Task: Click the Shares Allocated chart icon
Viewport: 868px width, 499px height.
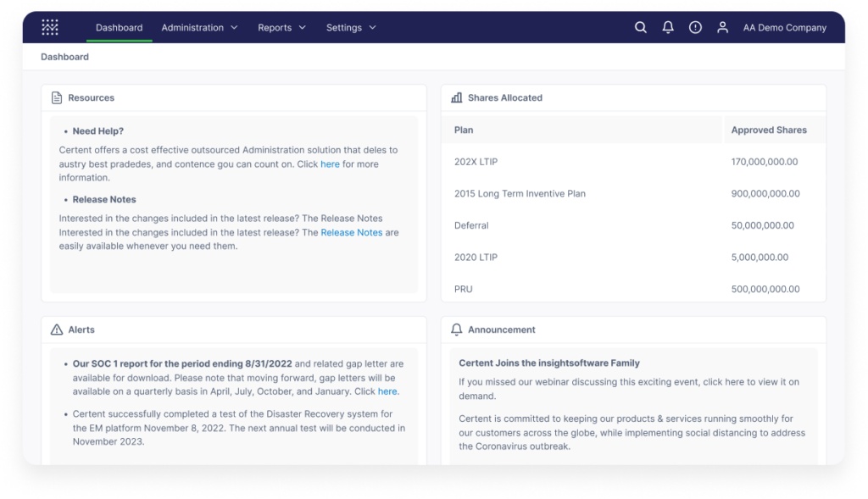Action: (457, 98)
